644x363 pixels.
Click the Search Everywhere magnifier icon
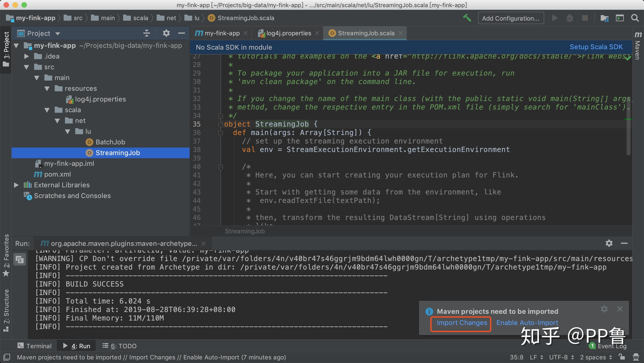pyautogui.click(x=635, y=18)
